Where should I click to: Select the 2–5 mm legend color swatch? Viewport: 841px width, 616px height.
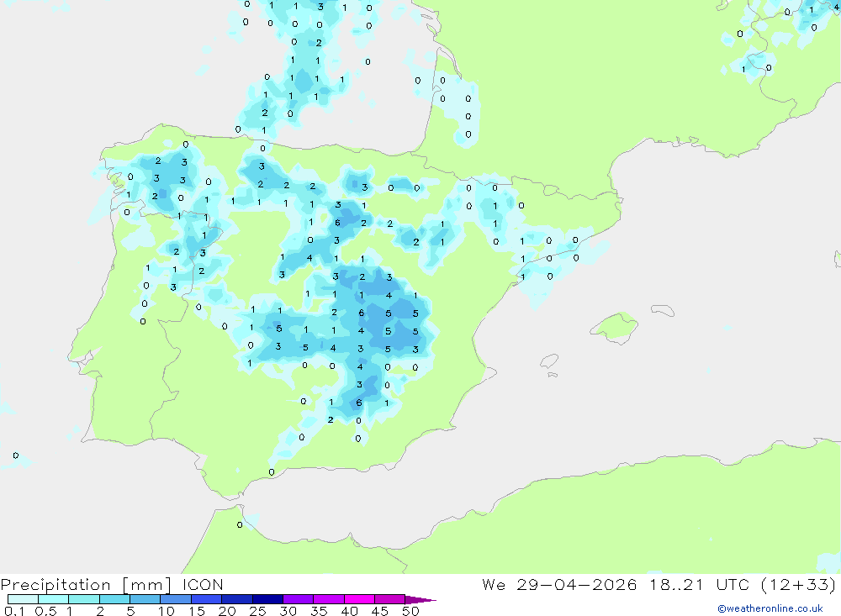114,599
